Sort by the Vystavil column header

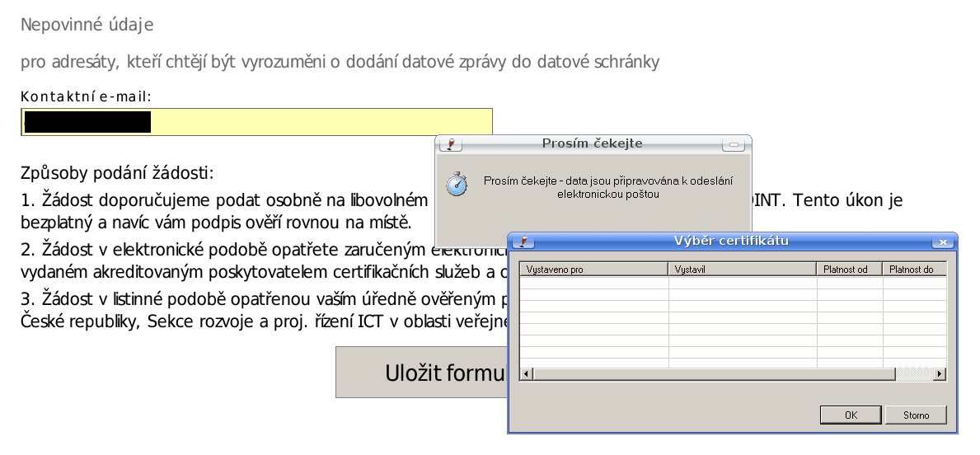coord(742,270)
